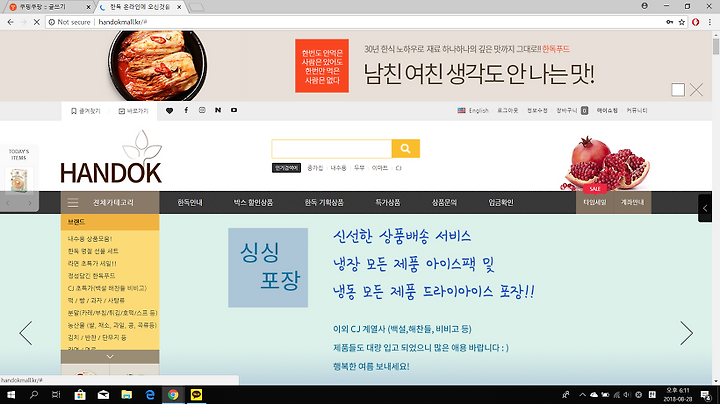720x404 pixels.
Task: Open the Instagram icon link
Action: click(202, 110)
